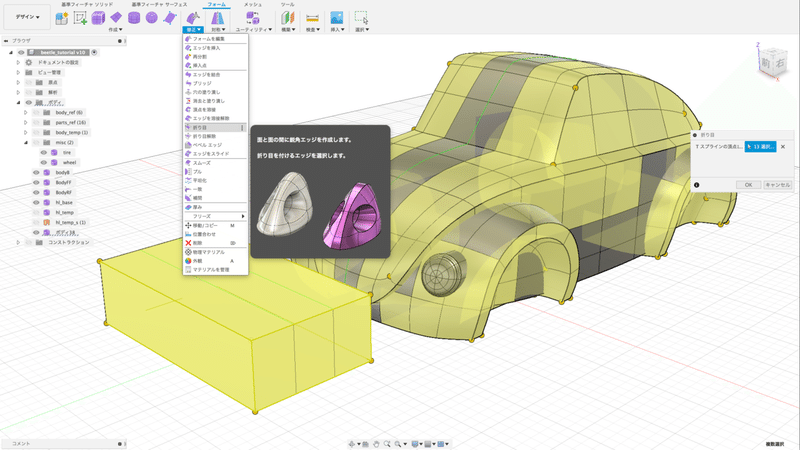Expand the body_ref (6) folder
Image resolution: width=800 pixels, height=450 pixels.
coord(27,112)
